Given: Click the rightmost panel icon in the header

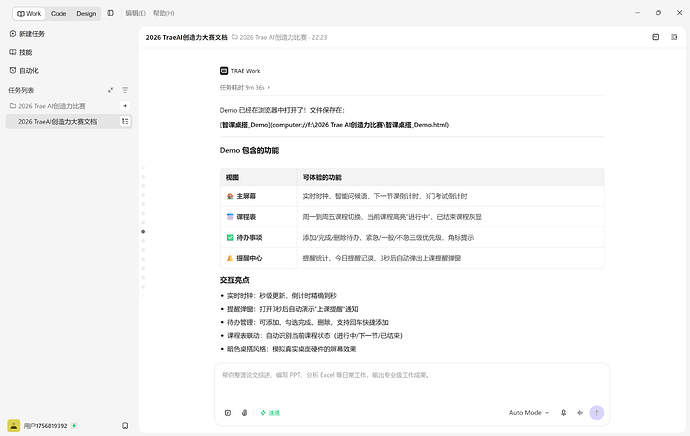Looking at the screenshot, I should [x=674, y=37].
